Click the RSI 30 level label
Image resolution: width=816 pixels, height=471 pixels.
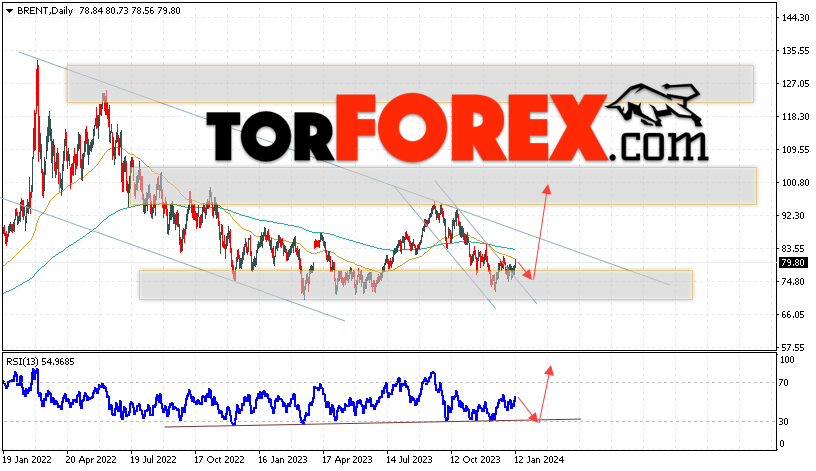click(x=784, y=422)
